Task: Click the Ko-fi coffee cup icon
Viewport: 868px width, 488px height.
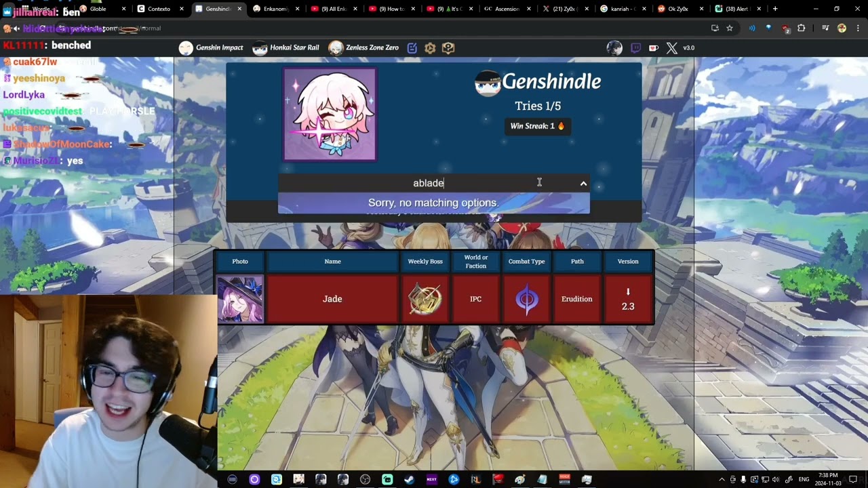Action: 654,48
